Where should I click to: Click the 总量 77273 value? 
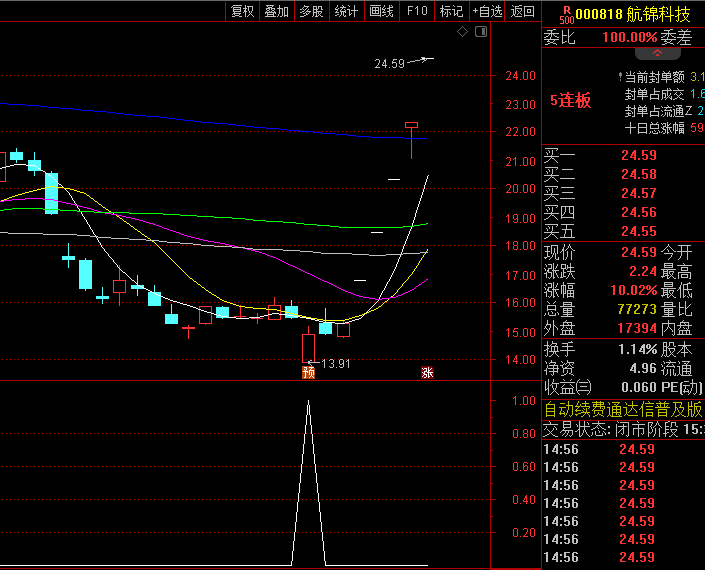coord(637,309)
